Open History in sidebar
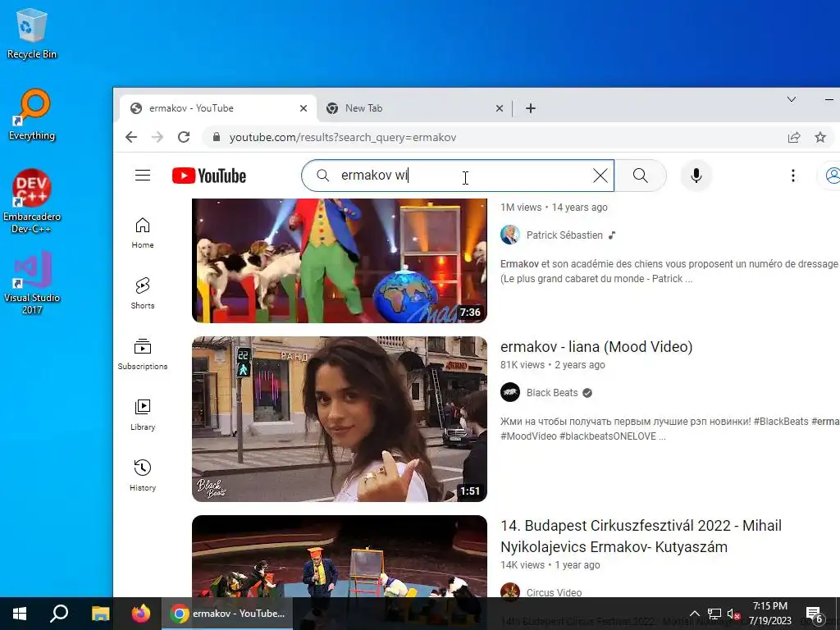840x630 pixels. click(143, 475)
